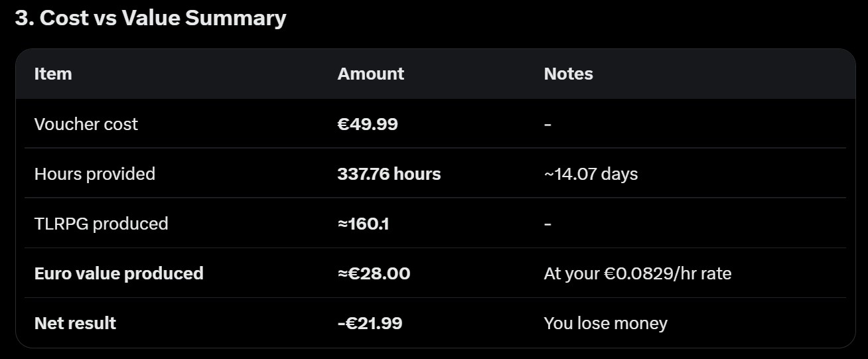Select the 'Amount' column header

click(370, 74)
